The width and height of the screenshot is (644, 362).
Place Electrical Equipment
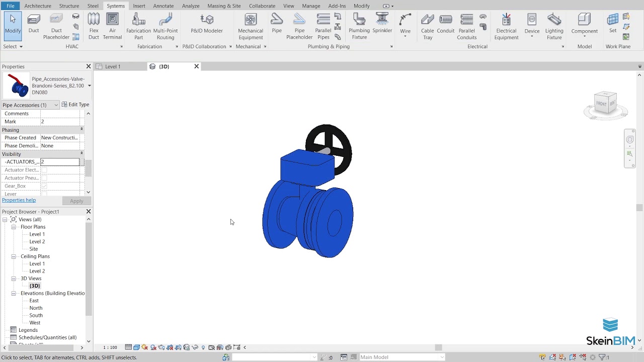(506, 27)
